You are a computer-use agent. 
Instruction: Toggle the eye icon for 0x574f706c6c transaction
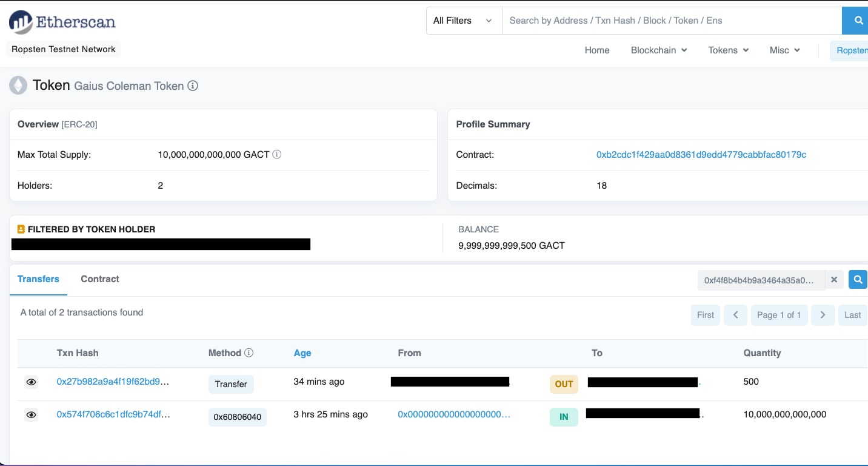tap(31, 415)
